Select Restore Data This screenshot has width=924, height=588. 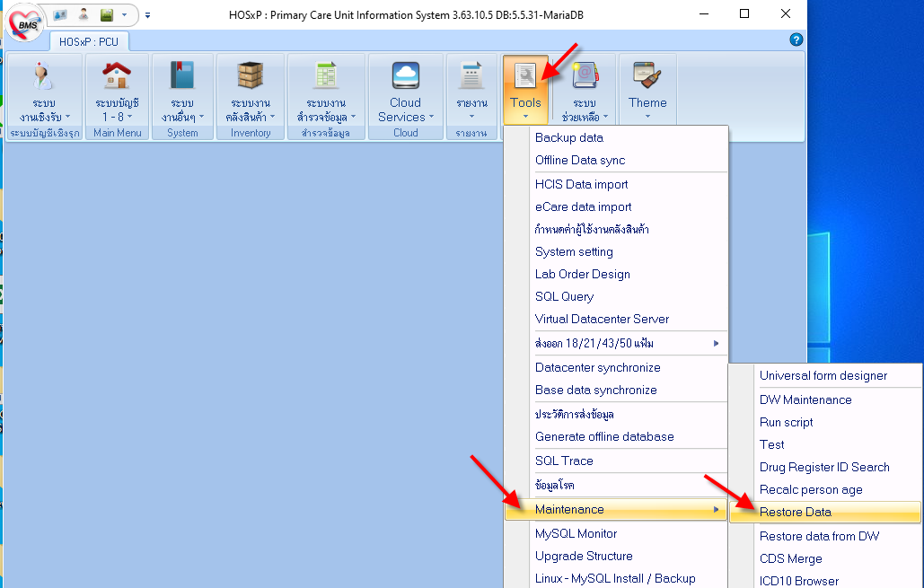click(x=825, y=512)
